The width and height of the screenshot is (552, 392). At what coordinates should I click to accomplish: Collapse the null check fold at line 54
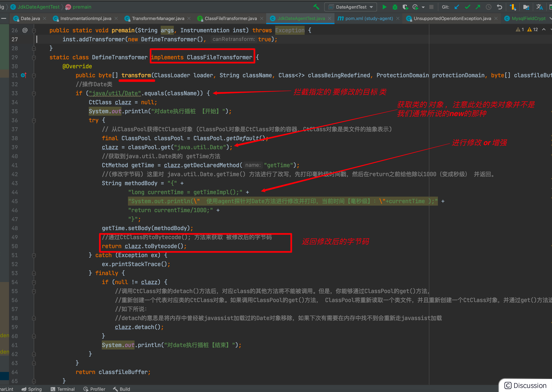[34, 282]
